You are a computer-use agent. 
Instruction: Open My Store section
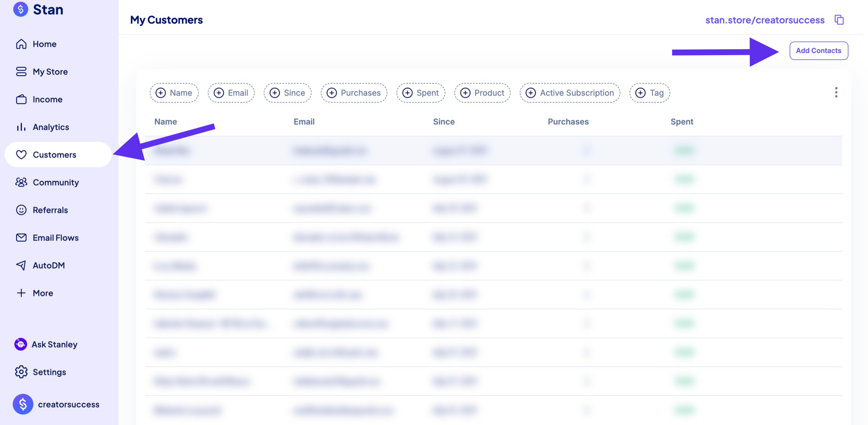point(50,71)
